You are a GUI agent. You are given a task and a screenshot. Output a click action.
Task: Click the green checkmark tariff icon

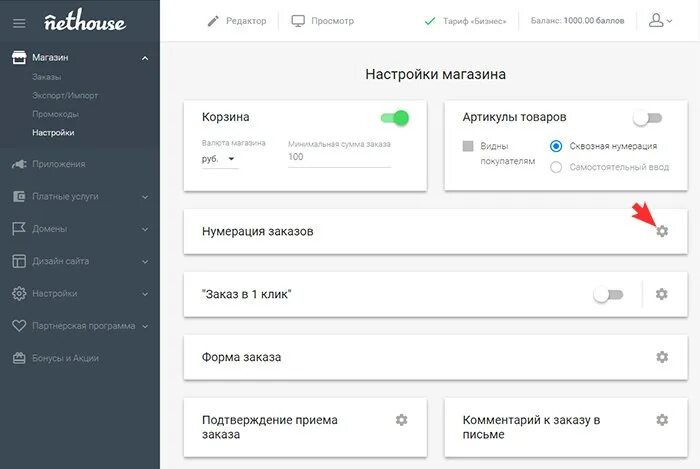pos(430,21)
